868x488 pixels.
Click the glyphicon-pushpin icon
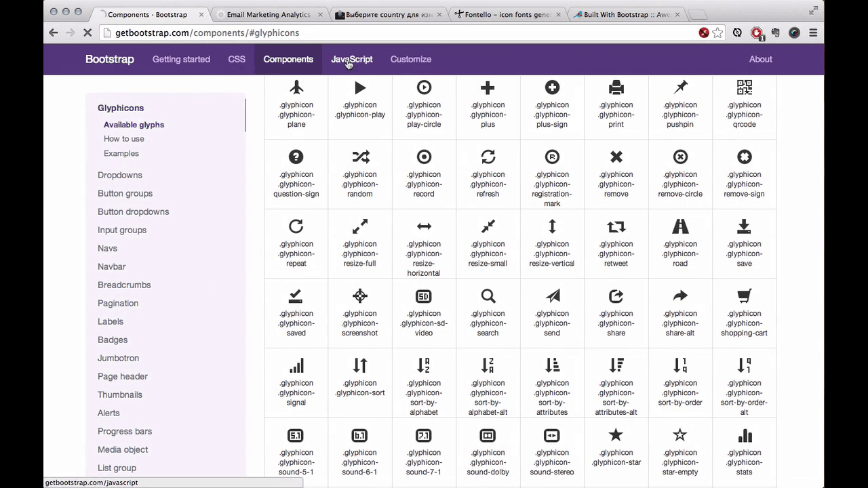680,87
